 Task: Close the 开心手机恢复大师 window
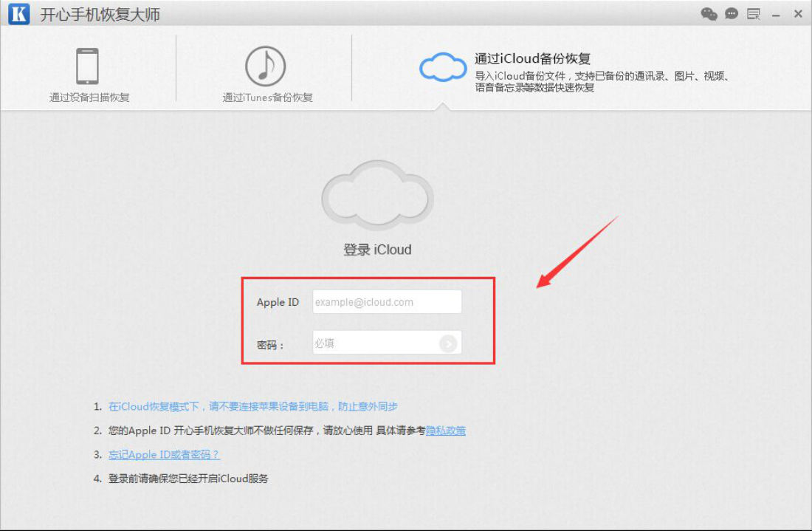pyautogui.click(x=798, y=14)
